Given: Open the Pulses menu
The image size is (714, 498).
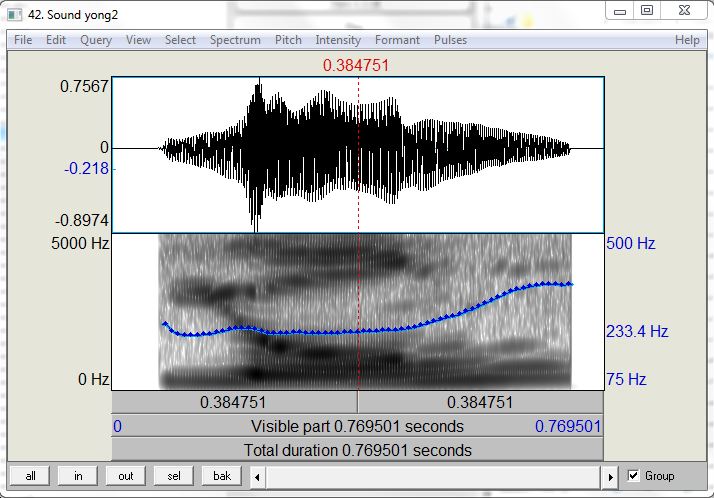Looking at the screenshot, I should pos(450,40).
